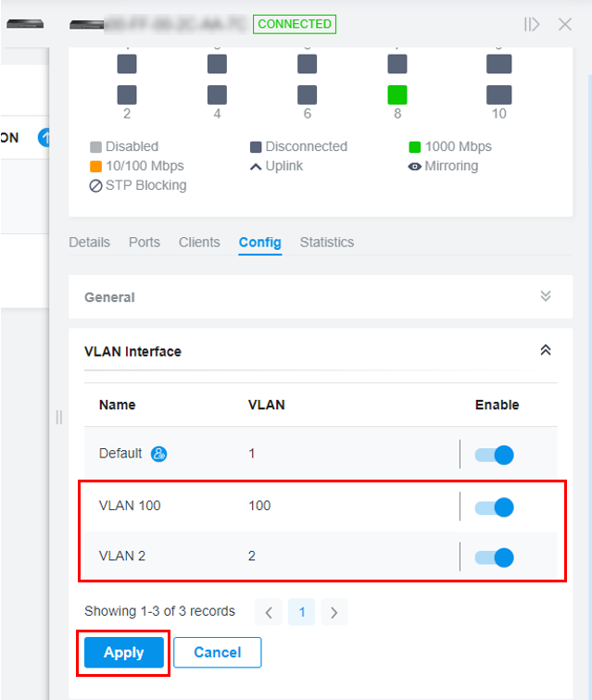The height and width of the screenshot is (700, 592).
Task: Toggle the Default VLAN interface switch
Action: tap(494, 455)
